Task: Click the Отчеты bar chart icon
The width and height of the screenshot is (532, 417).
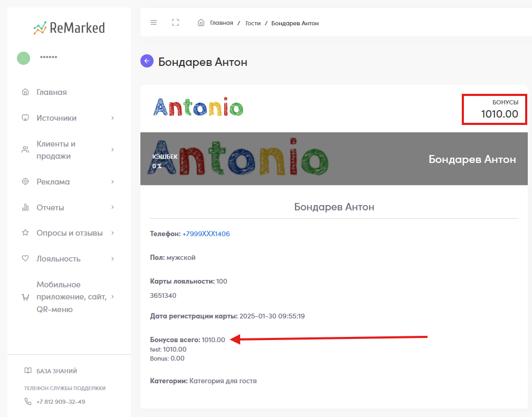Action: 25,207
